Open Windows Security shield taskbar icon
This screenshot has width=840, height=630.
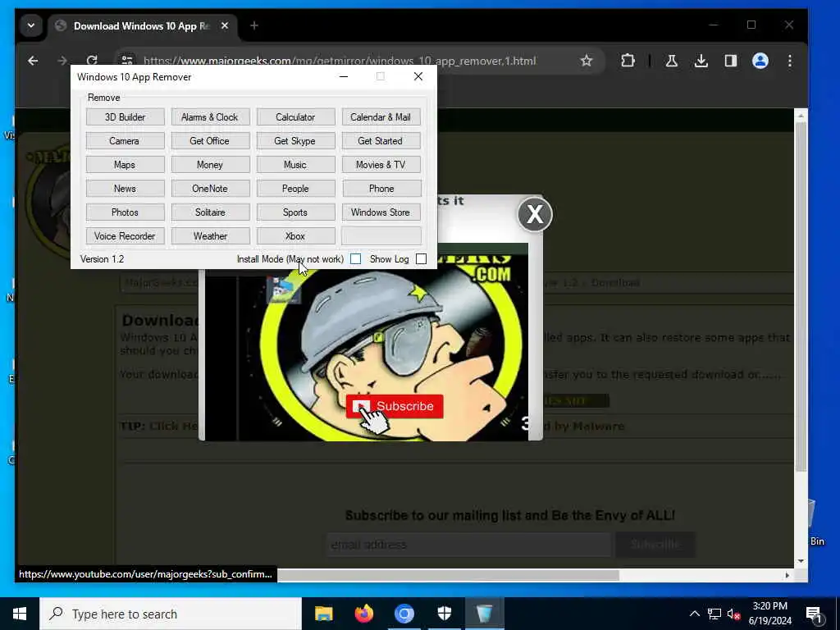pyautogui.click(x=444, y=614)
